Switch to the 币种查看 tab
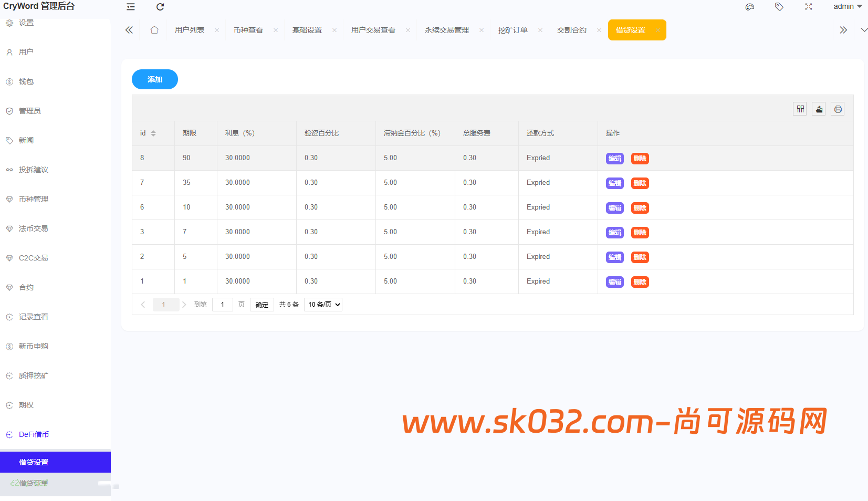Image resolution: width=868 pixels, height=501 pixels. coord(248,30)
